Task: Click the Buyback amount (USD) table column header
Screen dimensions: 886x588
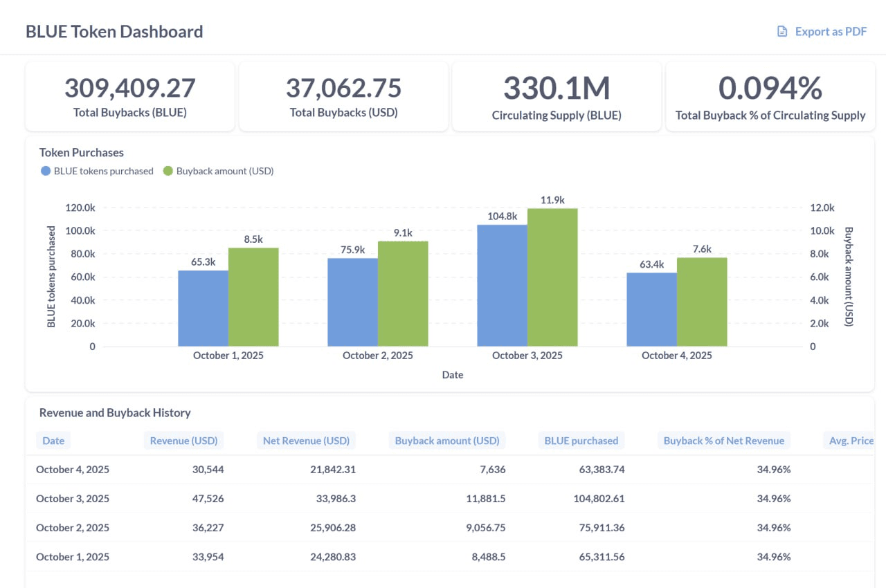Action: click(446, 441)
